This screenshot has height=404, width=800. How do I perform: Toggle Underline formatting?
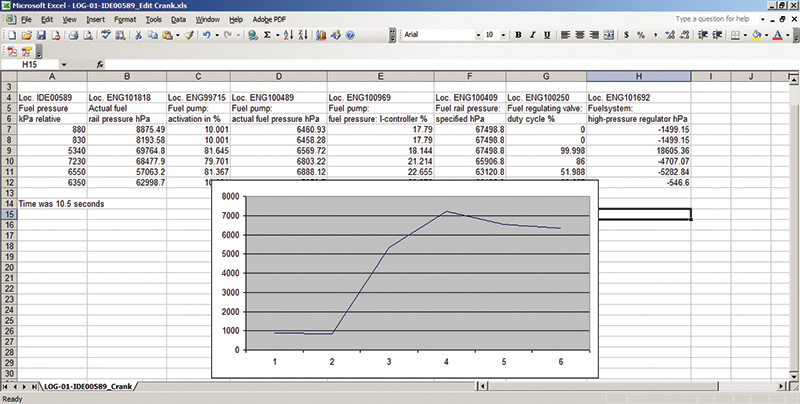coord(547,35)
